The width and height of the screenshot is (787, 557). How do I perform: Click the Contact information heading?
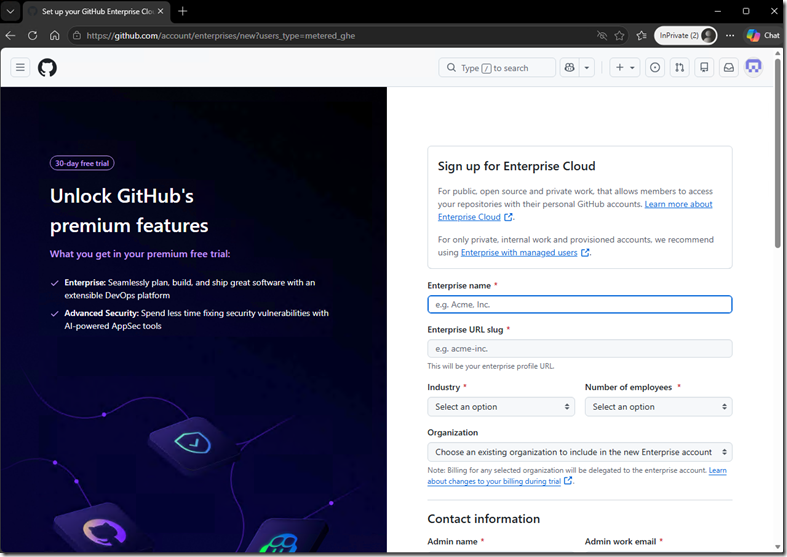pos(483,519)
